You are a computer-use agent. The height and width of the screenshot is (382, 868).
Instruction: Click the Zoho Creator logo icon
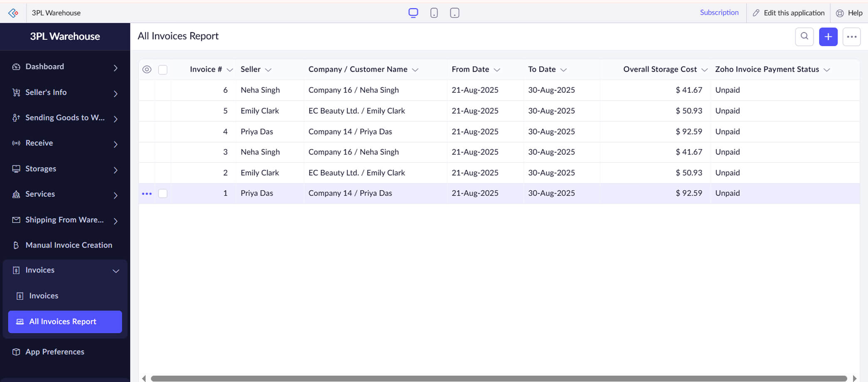[x=13, y=13]
